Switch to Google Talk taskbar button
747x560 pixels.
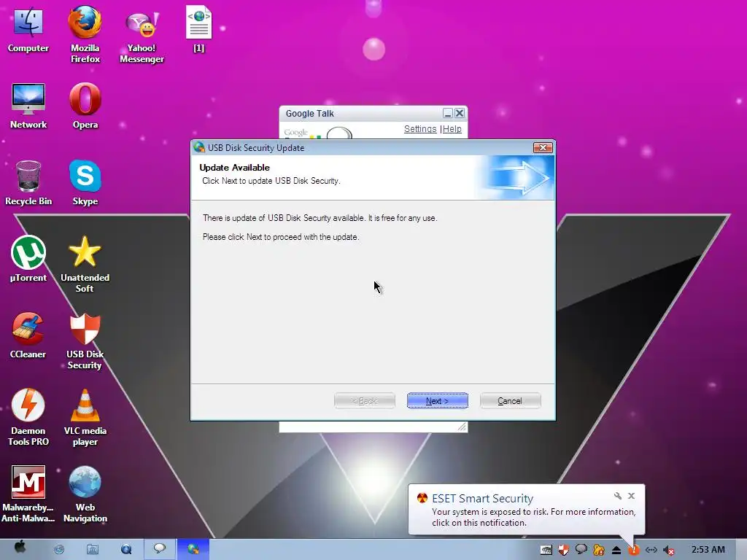coord(160,549)
